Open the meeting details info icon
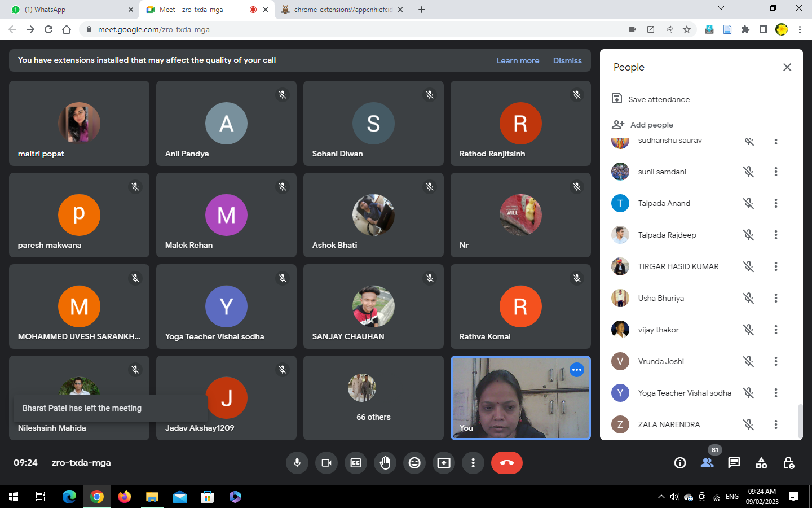812x508 pixels. point(680,463)
